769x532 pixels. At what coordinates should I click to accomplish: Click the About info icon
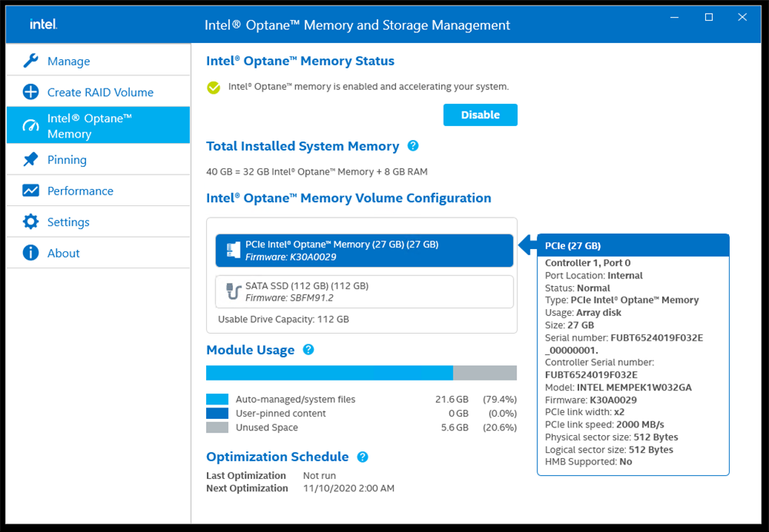tap(31, 253)
